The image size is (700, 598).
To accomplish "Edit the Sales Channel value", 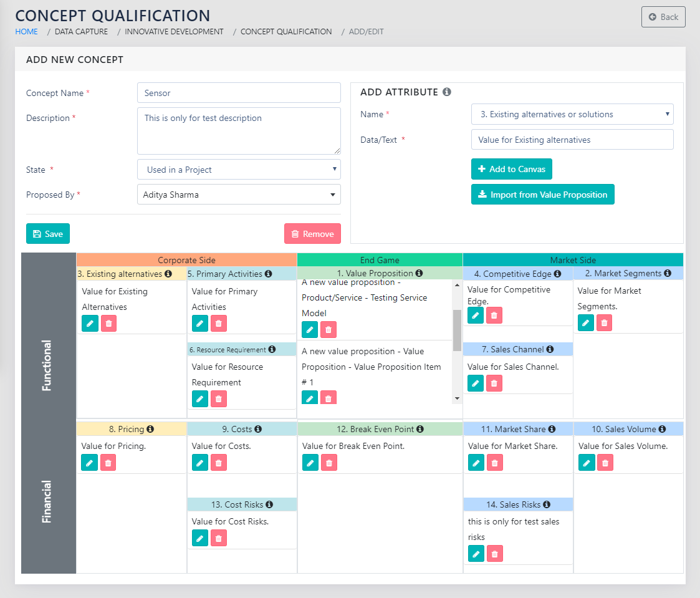I will (476, 383).
